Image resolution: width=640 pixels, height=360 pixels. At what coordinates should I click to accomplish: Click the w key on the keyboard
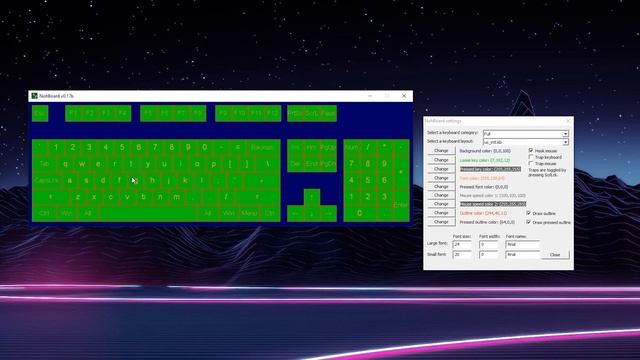[x=82, y=164]
